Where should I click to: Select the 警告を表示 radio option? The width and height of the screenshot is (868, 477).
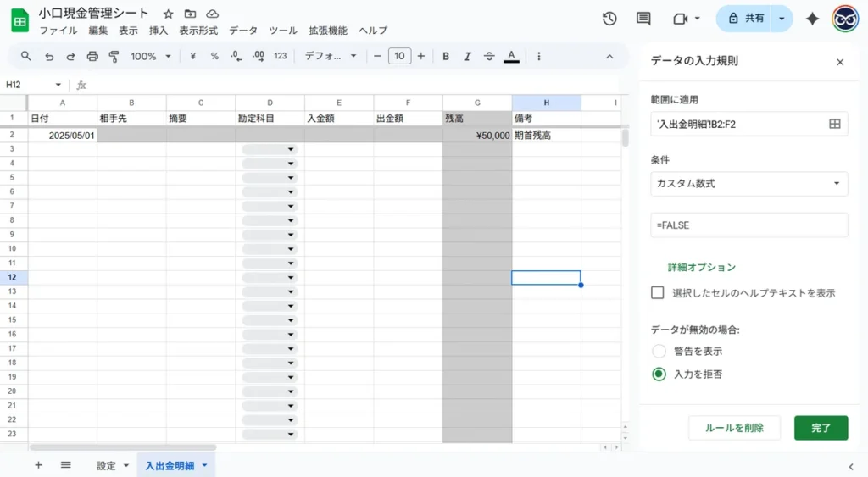(659, 351)
